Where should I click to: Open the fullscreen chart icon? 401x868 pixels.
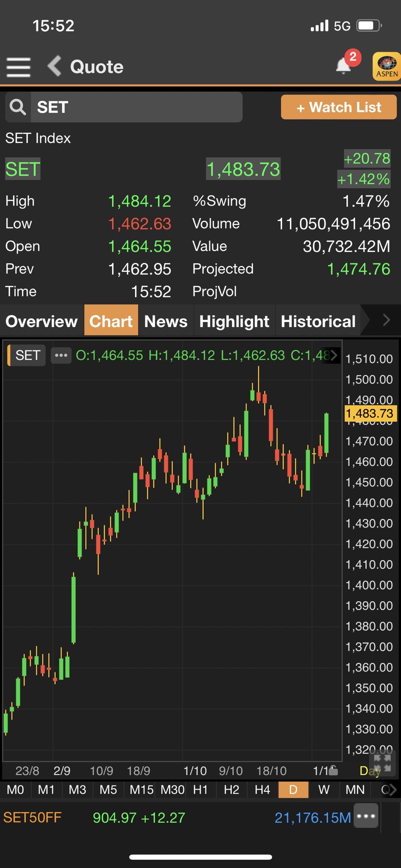pos(382,763)
